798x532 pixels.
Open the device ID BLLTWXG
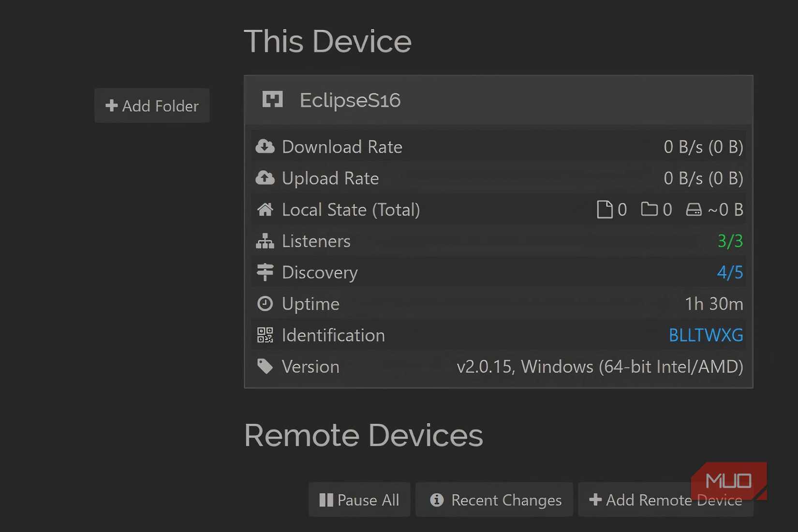coord(706,335)
